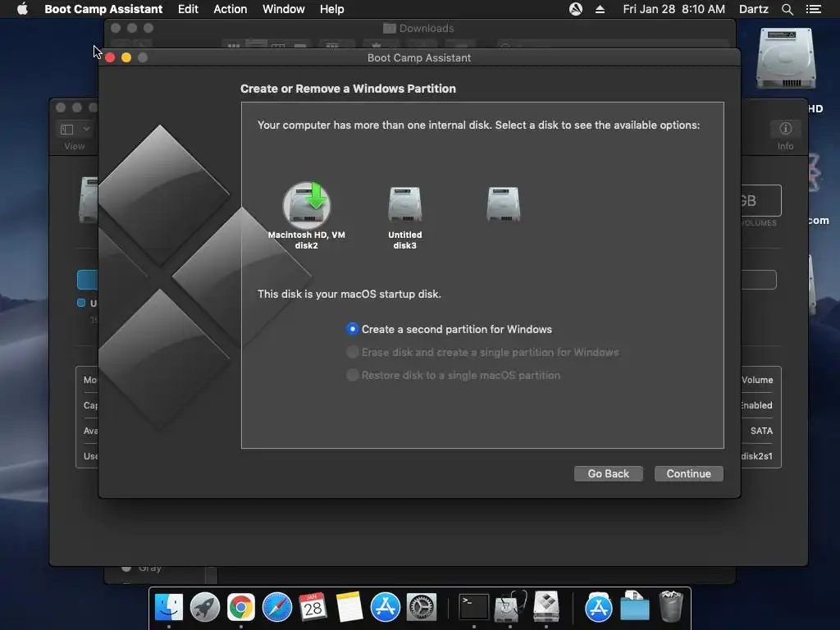
Task: Click the Continue button
Action: click(x=688, y=473)
